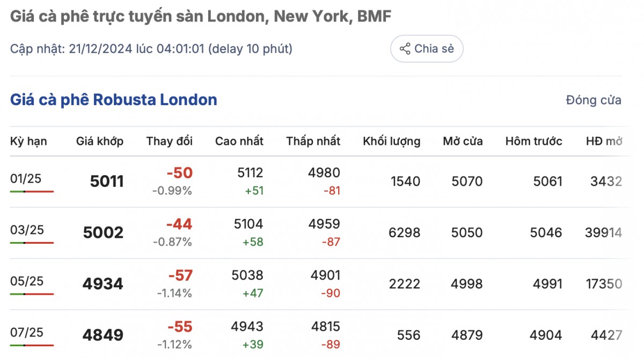Select the Khối lượng column header
The height and width of the screenshot is (358, 644).
(x=391, y=141)
